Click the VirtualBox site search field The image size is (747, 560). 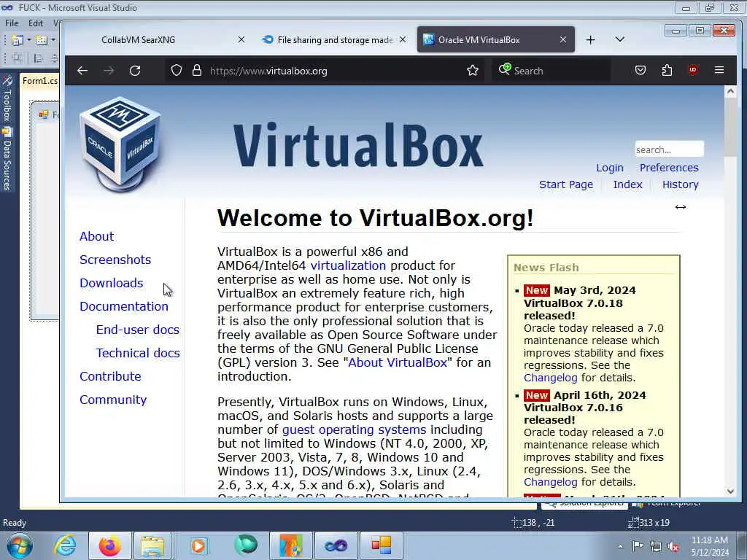pos(669,149)
